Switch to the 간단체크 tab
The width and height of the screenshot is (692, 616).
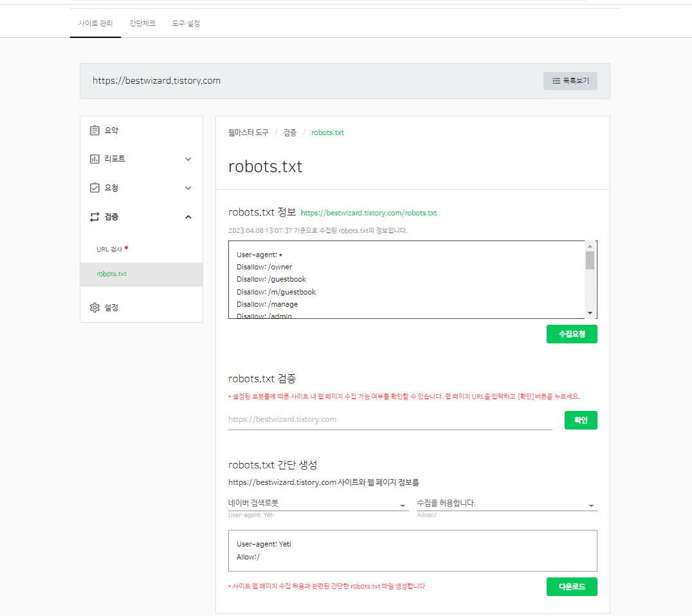point(141,23)
